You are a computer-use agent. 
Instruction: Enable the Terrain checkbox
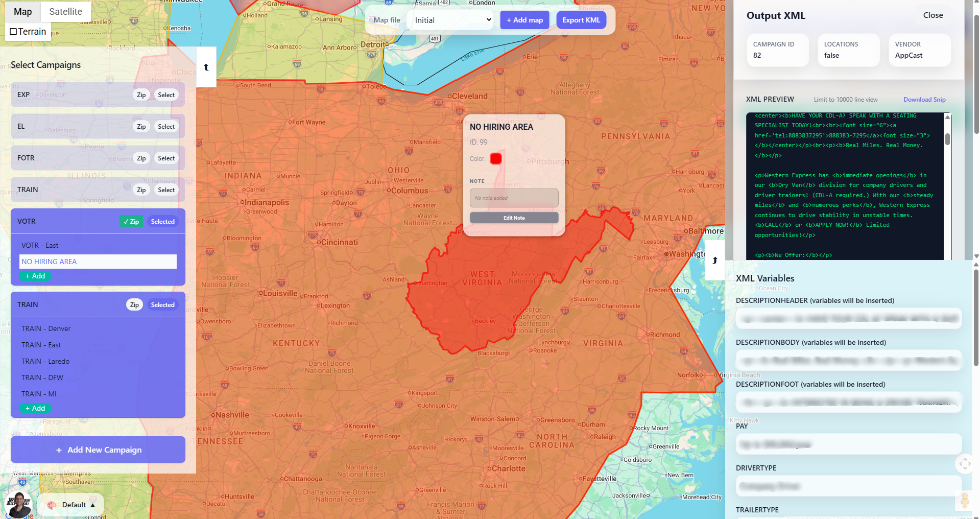click(14, 32)
